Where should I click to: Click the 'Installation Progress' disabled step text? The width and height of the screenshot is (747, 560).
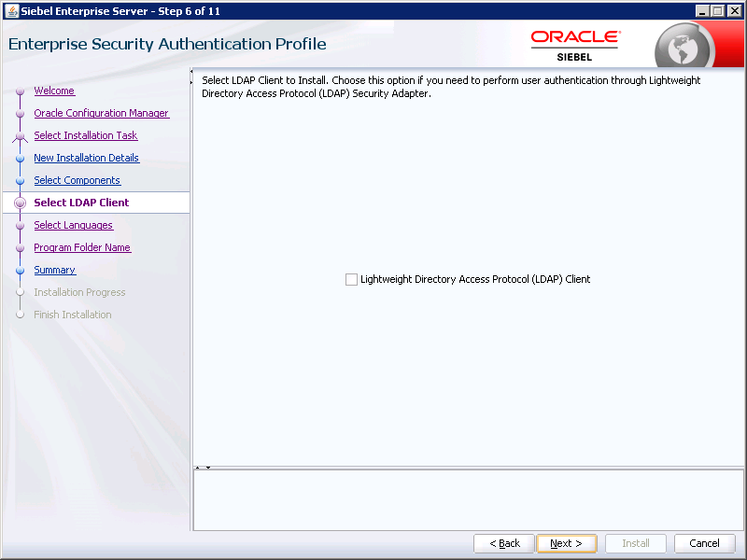pyautogui.click(x=79, y=292)
